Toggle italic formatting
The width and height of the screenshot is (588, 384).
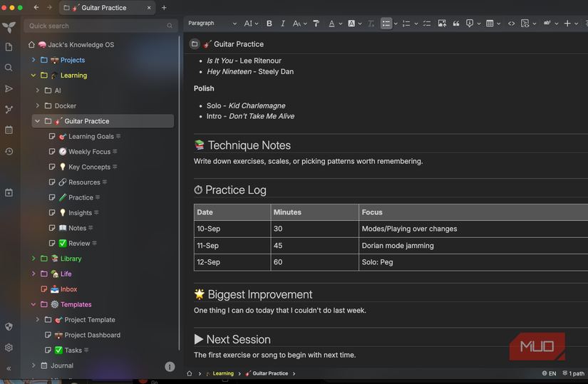click(283, 24)
